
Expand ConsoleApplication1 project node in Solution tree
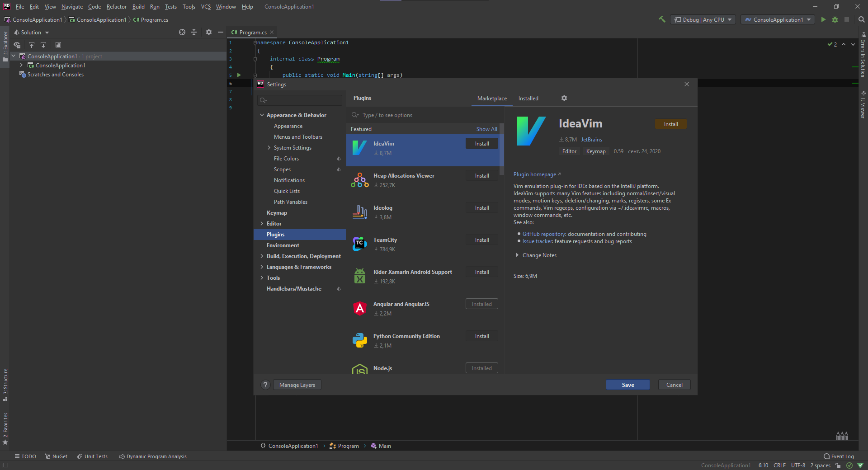point(21,66)
